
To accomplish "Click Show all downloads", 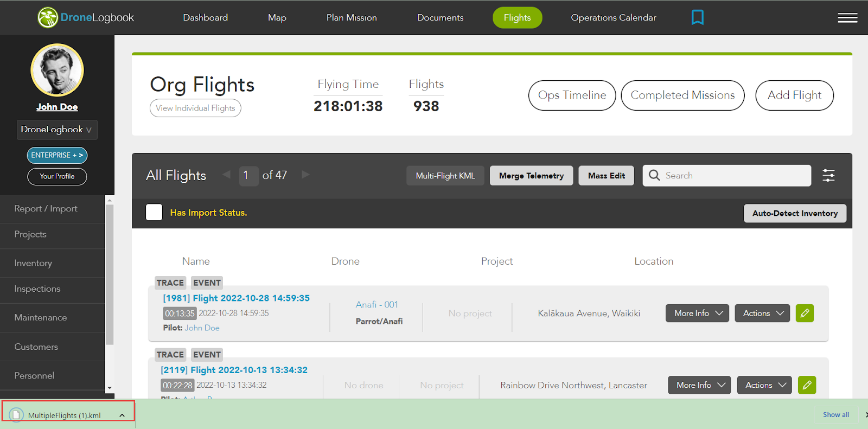I will 836,415.
